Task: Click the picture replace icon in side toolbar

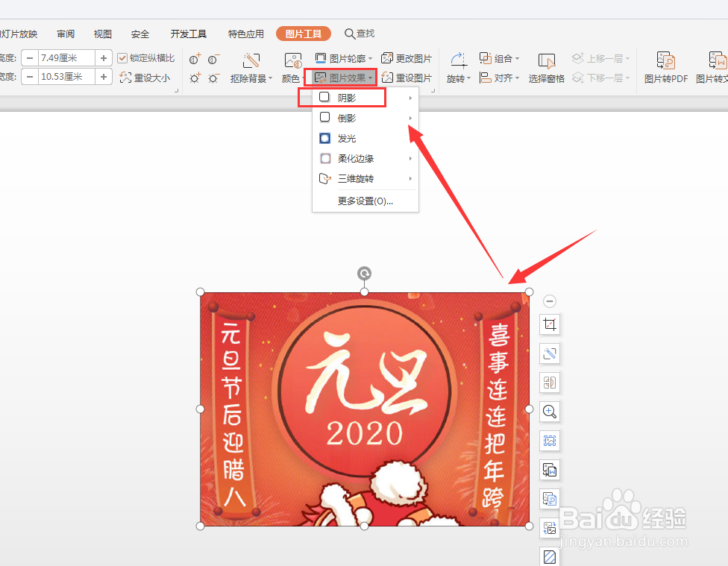Action: pos(550,528)
